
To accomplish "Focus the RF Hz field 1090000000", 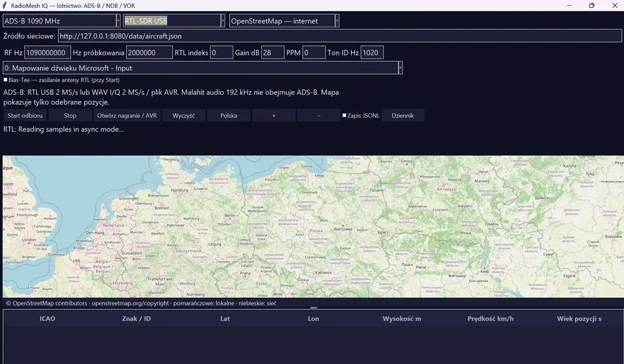I will pyautogui.click(x=47, y=53).
